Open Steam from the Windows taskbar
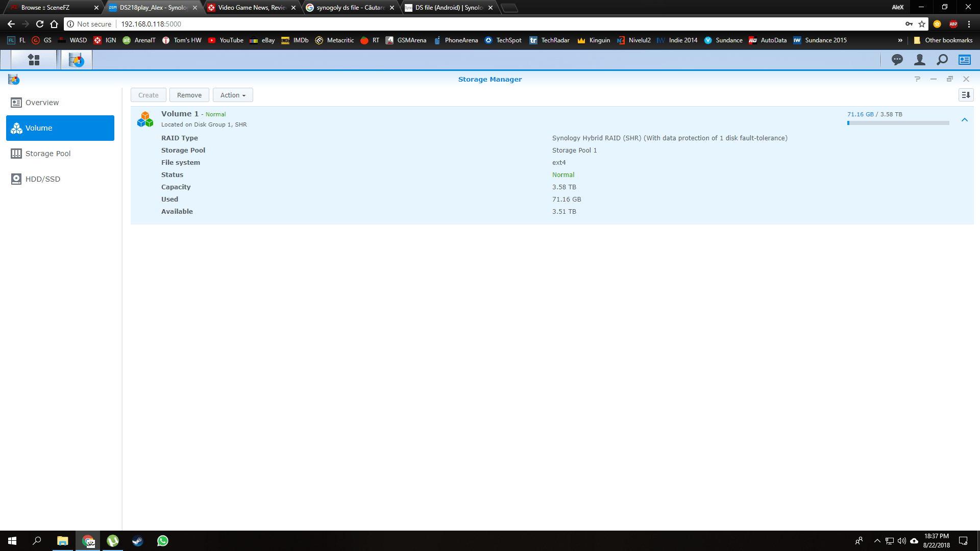 137,541
